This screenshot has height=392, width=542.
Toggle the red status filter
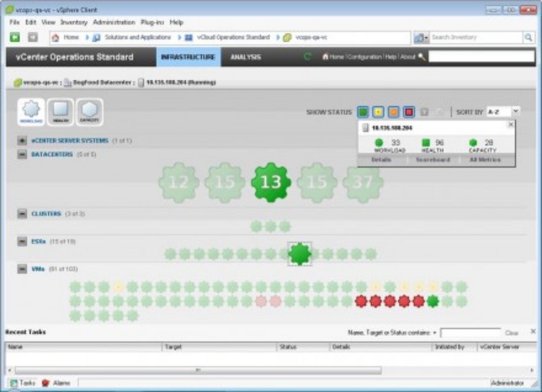409,112
